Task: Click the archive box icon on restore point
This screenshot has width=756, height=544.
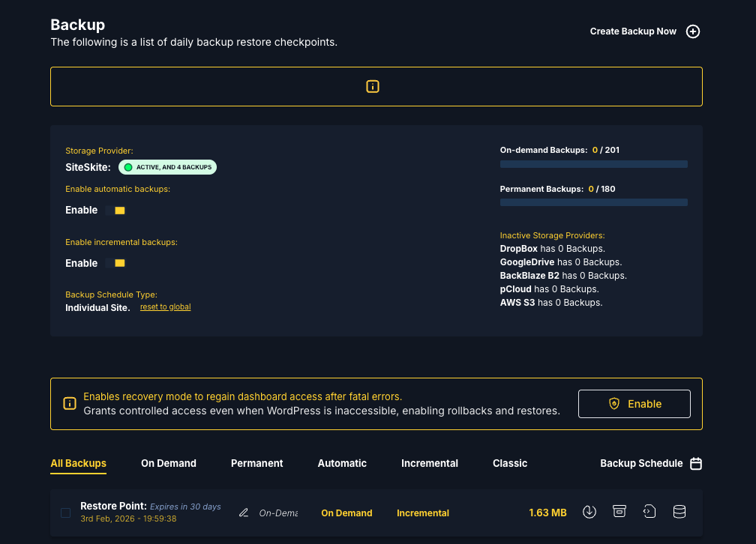Action: pos(619,512)
